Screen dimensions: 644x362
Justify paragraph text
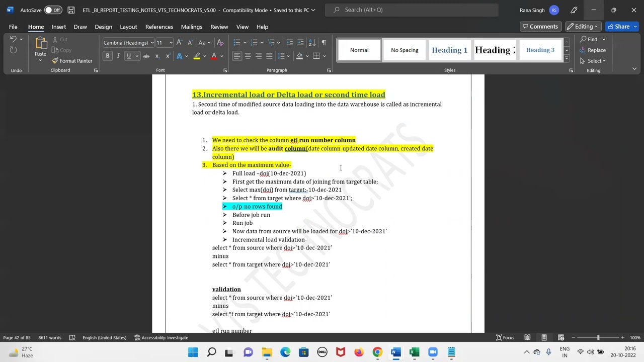pos(269,56)
